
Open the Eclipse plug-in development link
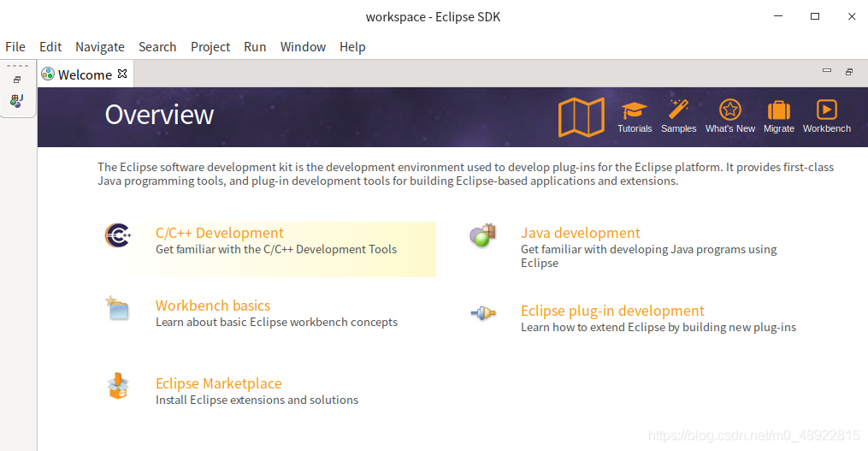pos(612,311)
